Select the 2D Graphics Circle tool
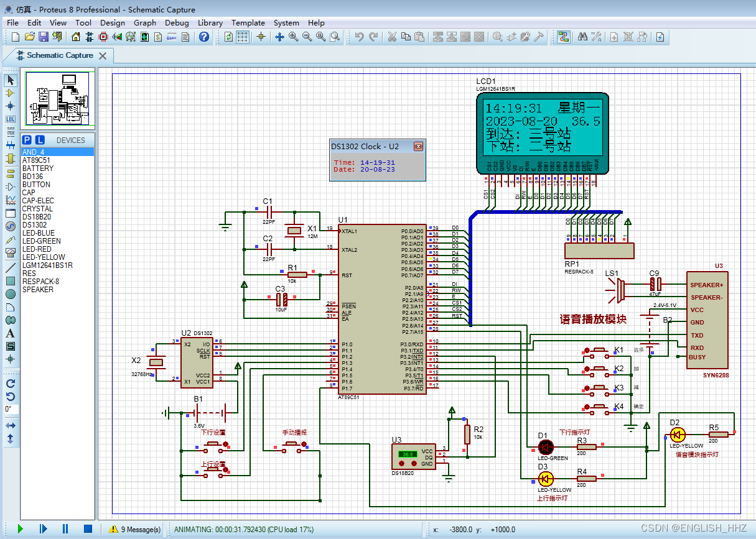This screenshot has height=539, width=756. point(10,294)
